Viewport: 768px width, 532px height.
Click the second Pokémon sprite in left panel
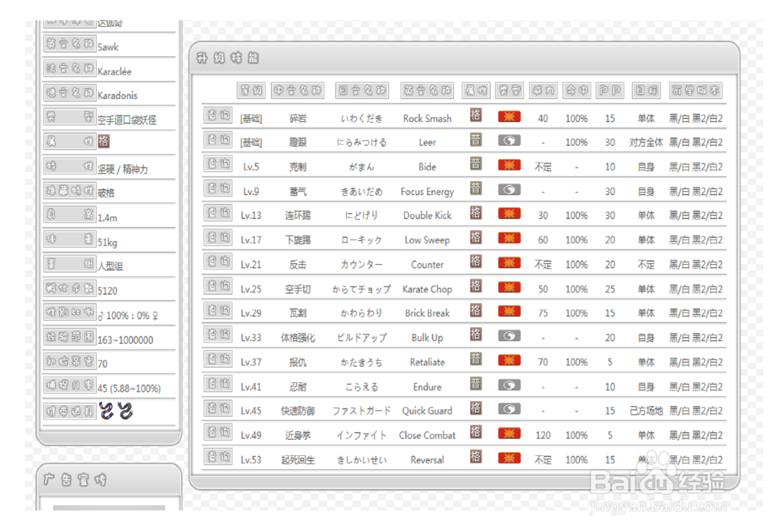[125, 411]
